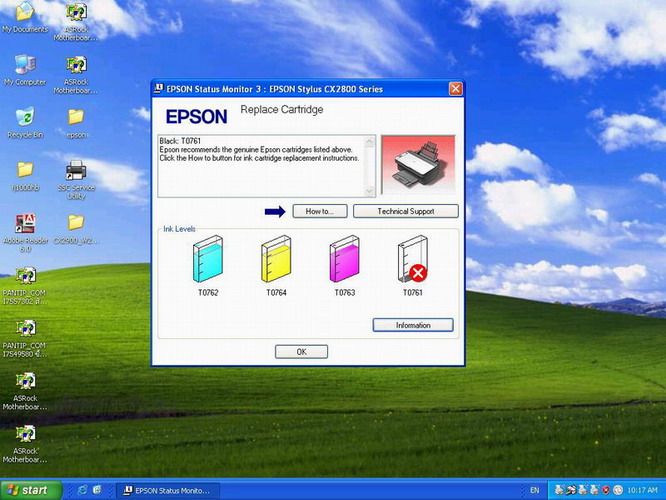Launch the Adobe Reader 6.0 shortcut
The height and width of the screenshot is (500, 666).
click(x=25, y=232)
